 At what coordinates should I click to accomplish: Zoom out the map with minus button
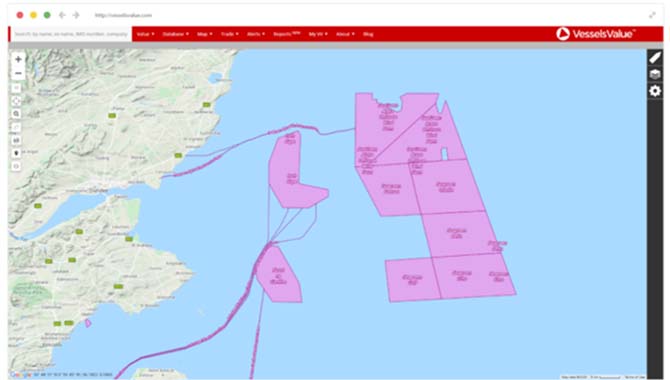coord(18,74)
